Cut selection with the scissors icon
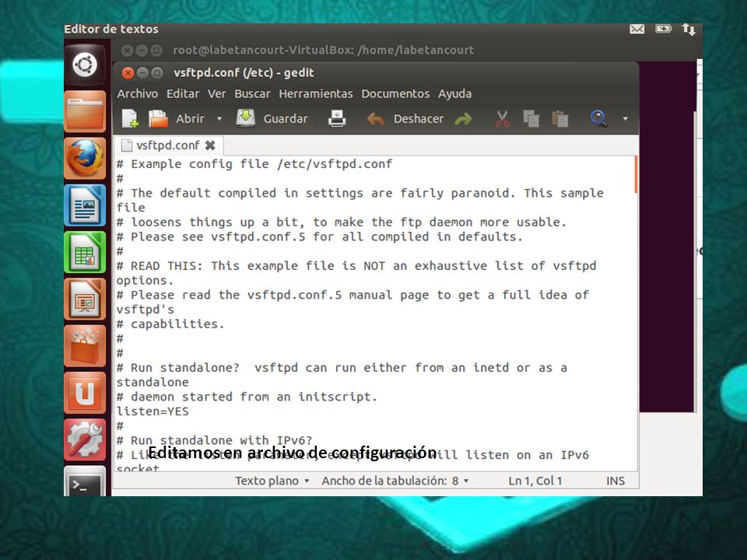This screenshot has height=560, width=747. click(x=502, y=118)
